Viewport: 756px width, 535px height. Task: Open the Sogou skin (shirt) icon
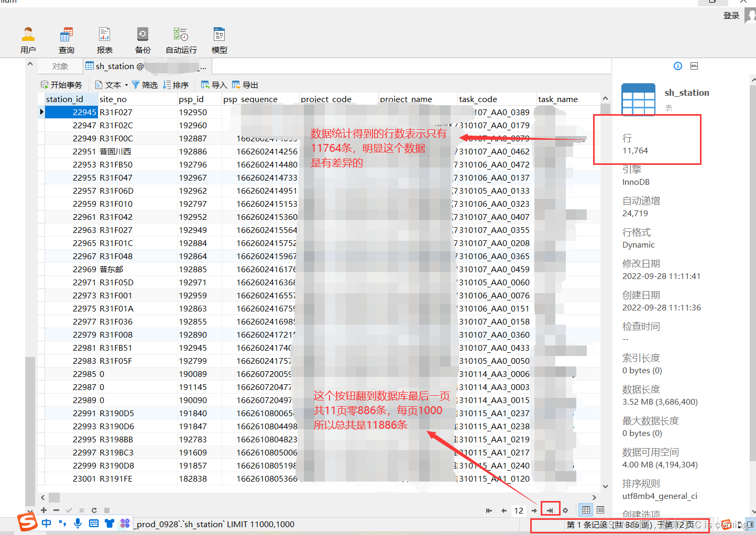pyautogui.click(x=109, y=523)
